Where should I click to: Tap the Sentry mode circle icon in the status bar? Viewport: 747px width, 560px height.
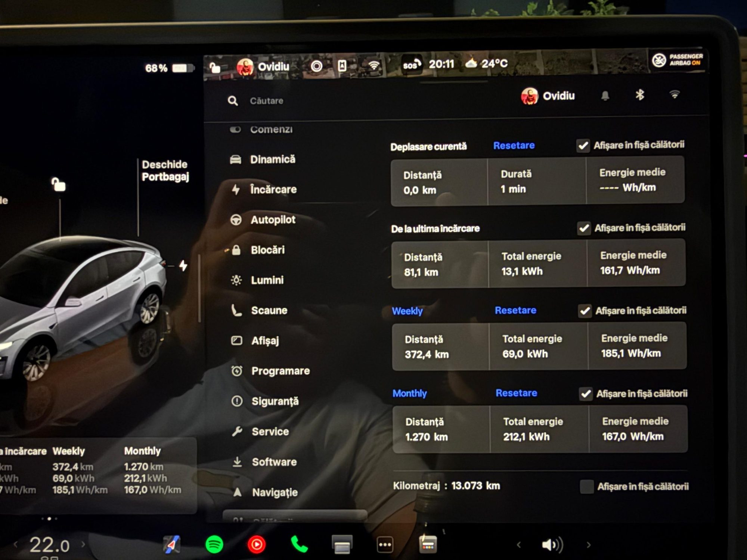(316, 66)
